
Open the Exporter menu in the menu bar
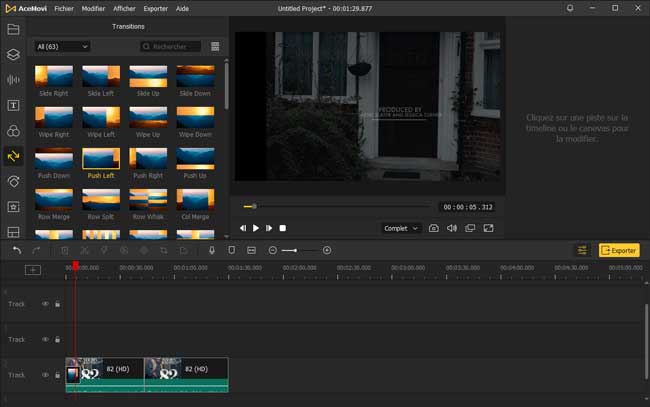pos(155,7)
